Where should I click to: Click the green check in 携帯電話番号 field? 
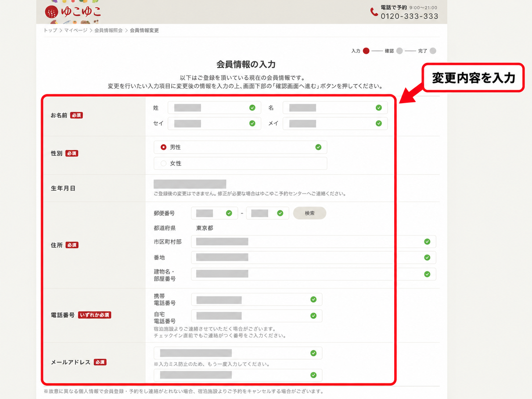coord(313,299)
